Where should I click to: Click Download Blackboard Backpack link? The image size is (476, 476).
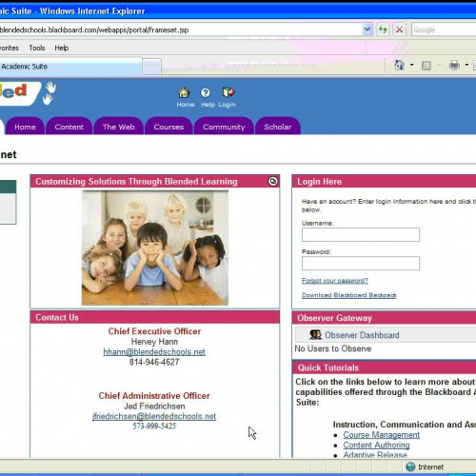click(348, 295)
